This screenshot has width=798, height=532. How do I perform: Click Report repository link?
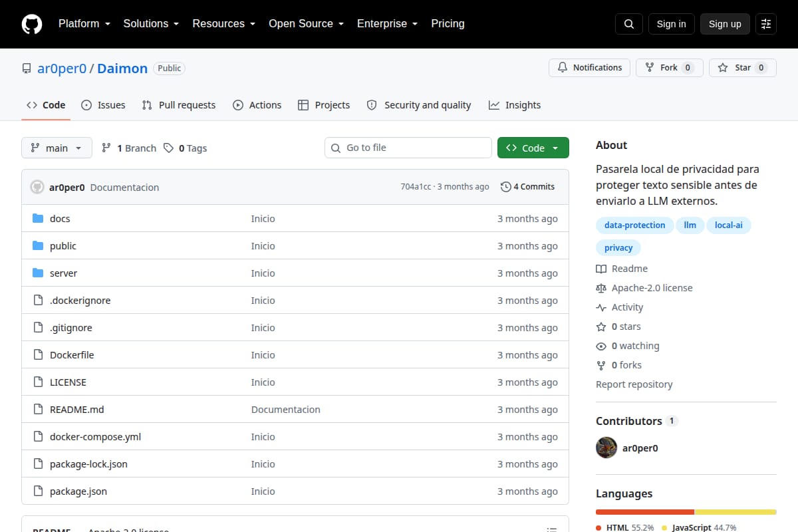pos(634,384)
